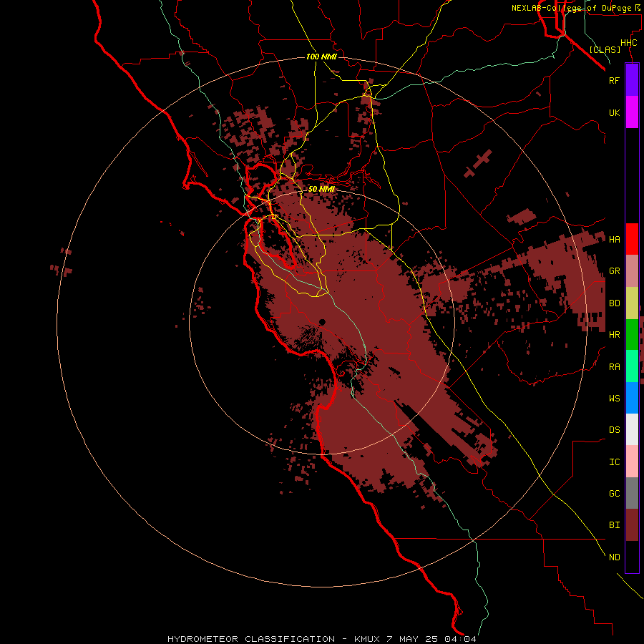Viewport: 644px width, 644px height.
Task: Click the "WS" legend label text
Action: (x=614, y=399)
